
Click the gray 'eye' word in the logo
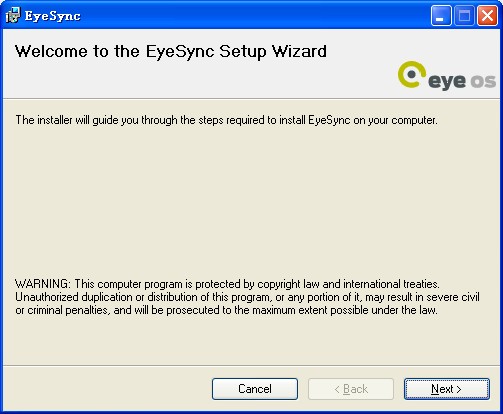447,81
